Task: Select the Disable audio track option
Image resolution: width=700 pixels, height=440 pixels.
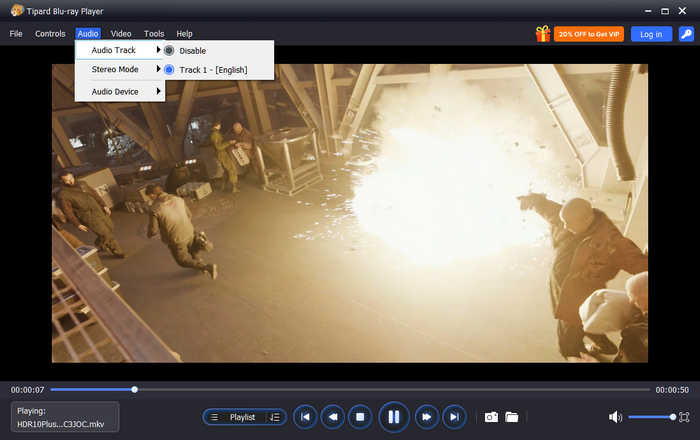Action: point(219,51)
